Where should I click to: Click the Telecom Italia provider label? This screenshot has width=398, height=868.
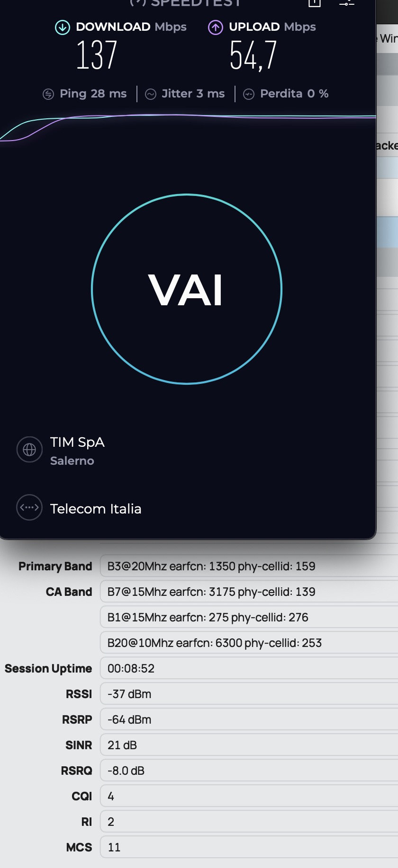96,509
